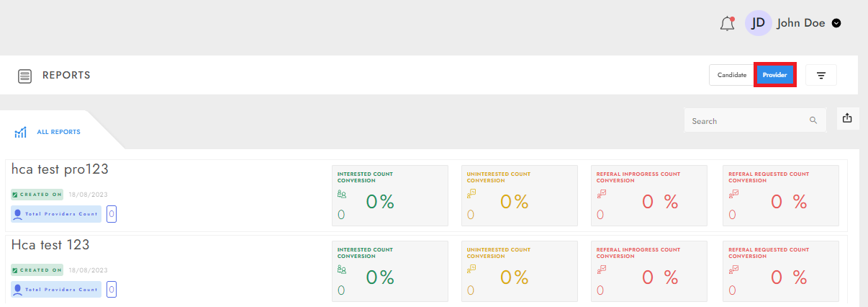Click Referal Requested Count icon in first report
Screen dimensions: 868x307
coord(735,193)
